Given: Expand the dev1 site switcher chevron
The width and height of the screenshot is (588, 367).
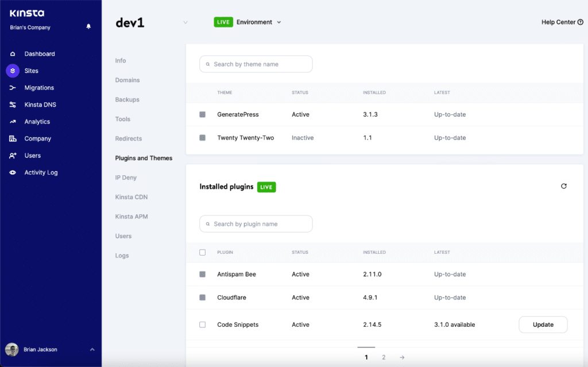Looking at the screenshot, I should click(185, 22).
